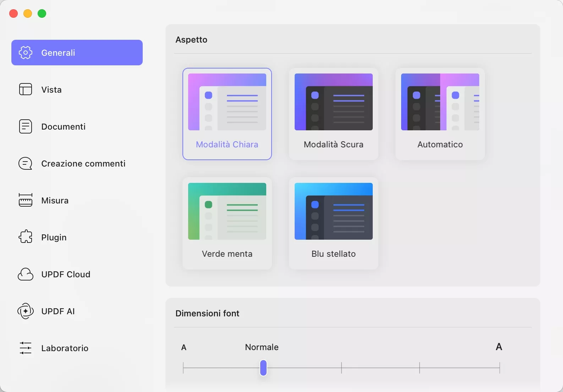Select the Misura ruler icon
The image size is (563, 392).
26,200
